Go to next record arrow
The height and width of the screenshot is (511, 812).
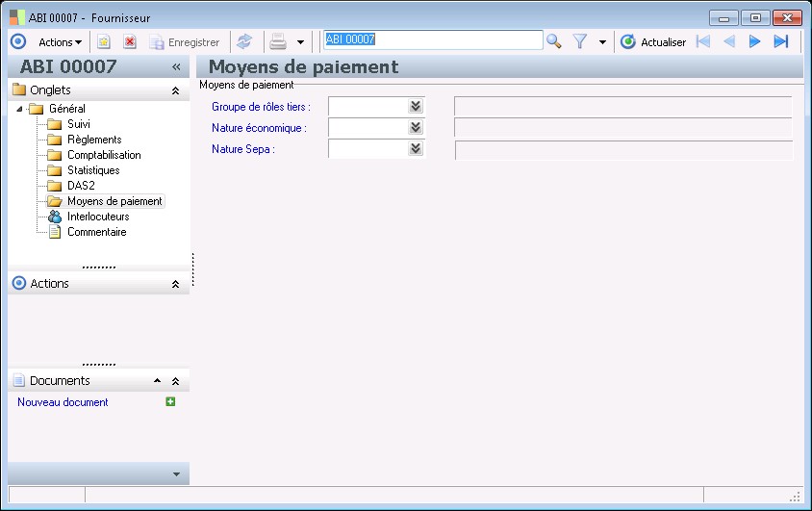coord(754,41)
